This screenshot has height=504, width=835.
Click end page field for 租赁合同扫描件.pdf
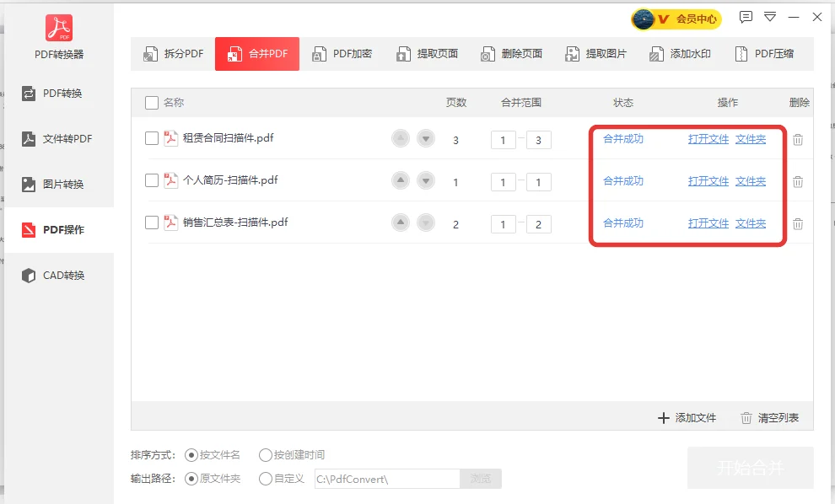tap(538, 140)
